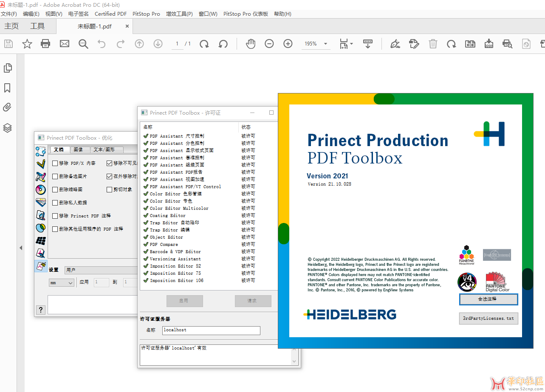Select the CD disc icon tool in Toolbox
Screen dimensions: 545x392
41,190
